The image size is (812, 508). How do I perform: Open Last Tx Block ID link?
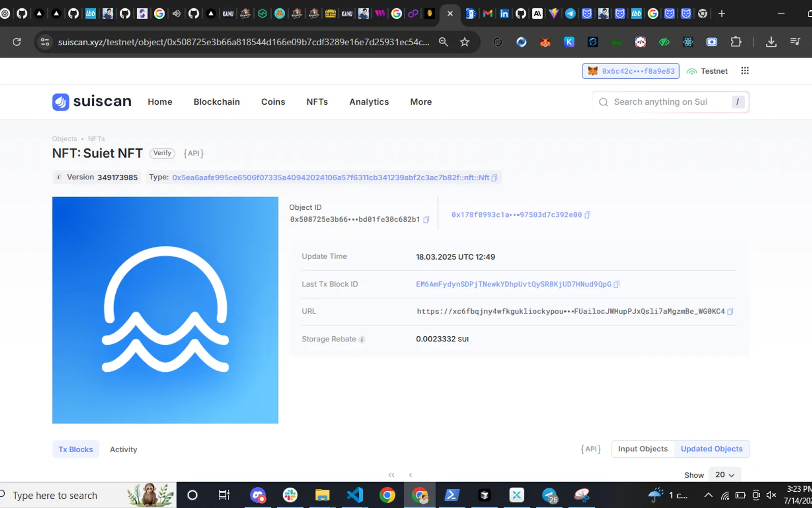(x=514, y=284)
